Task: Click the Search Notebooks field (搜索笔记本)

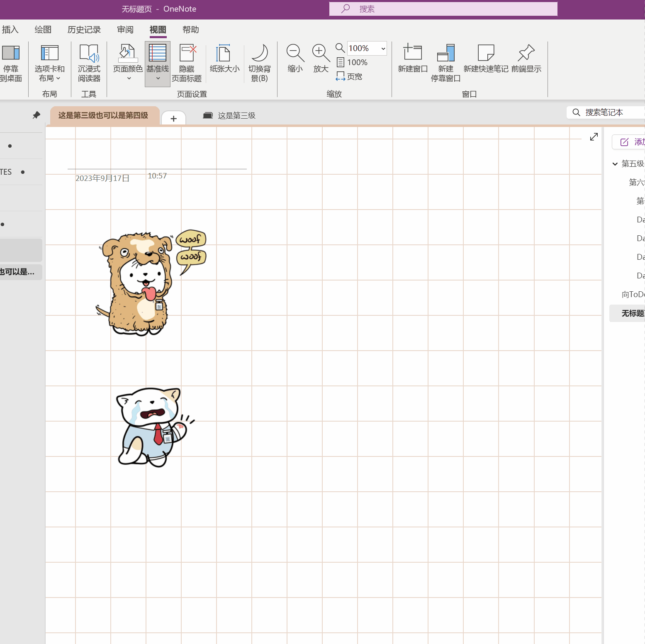Action: [604, 112]
